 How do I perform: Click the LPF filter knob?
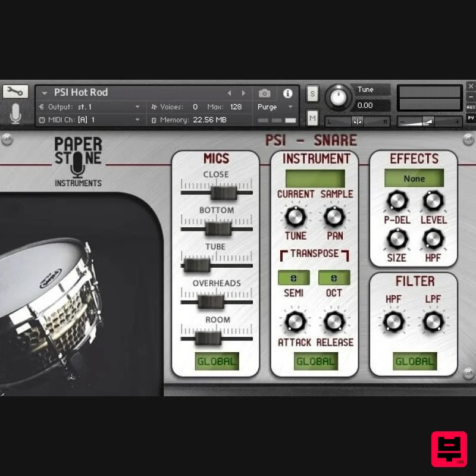[433, 321]
